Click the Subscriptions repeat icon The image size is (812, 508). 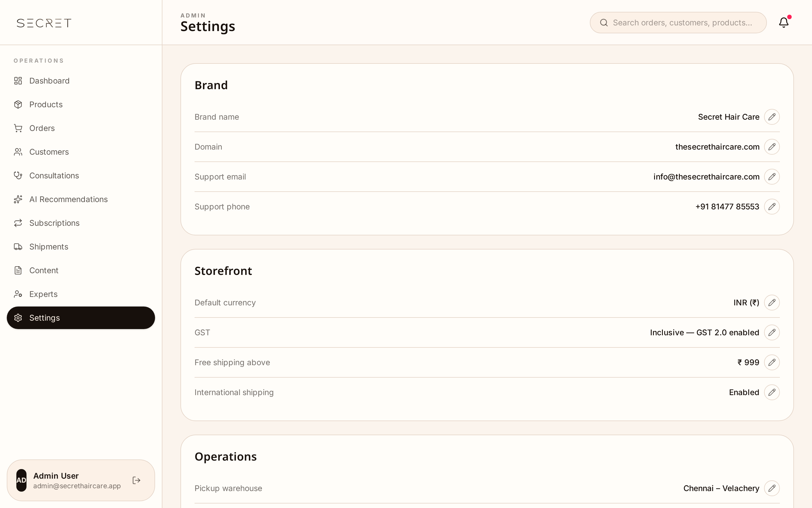pos(18,223)
